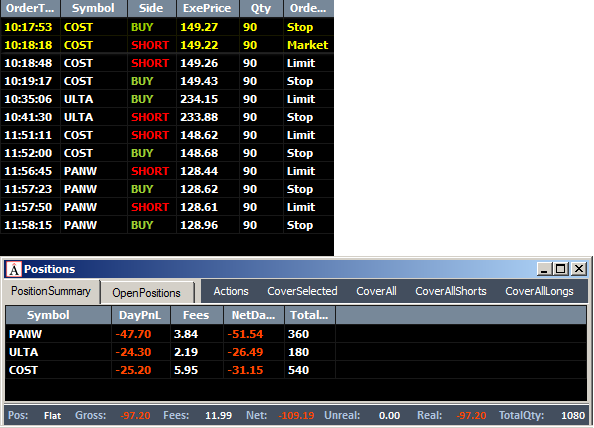Sort positions by Fees header
594x428 pixels.
pyautogui.click(x=197, y=315)
